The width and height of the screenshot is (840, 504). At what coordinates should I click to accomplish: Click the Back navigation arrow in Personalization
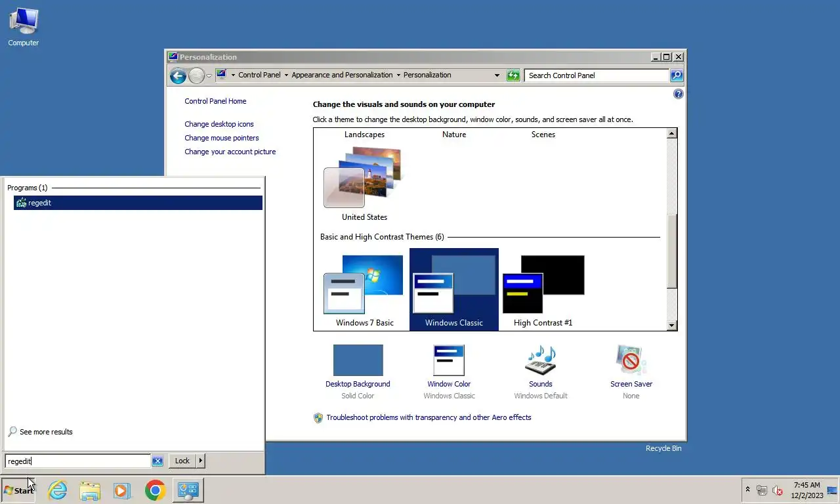click(x=178, y=76)
